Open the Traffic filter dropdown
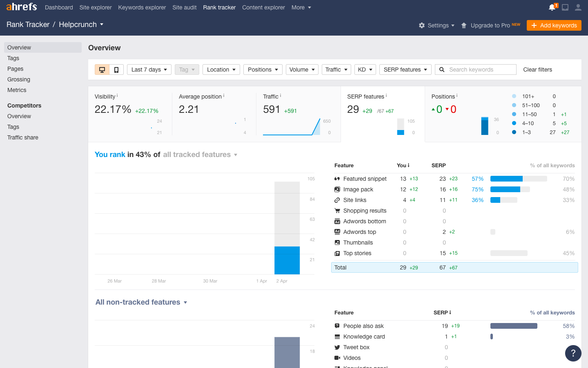This screenshot has width=588, height=368. click(x=336, y=70)
